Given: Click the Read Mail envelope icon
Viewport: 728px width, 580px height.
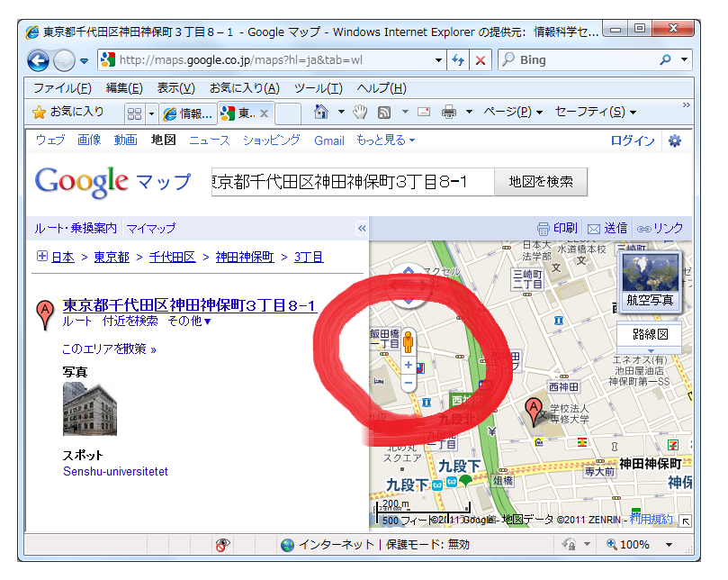Looking at the screenshot, I should [x=424, y=112].
